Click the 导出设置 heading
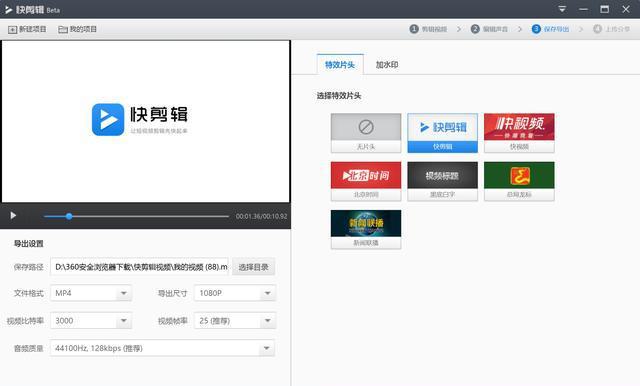The image size is (640, 386). pyautogui.click(x=29, y=244)
